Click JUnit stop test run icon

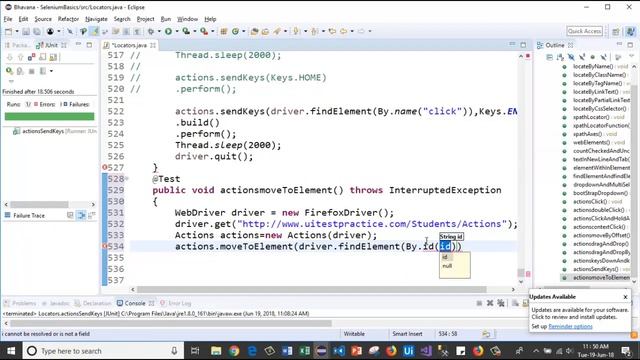31,71
